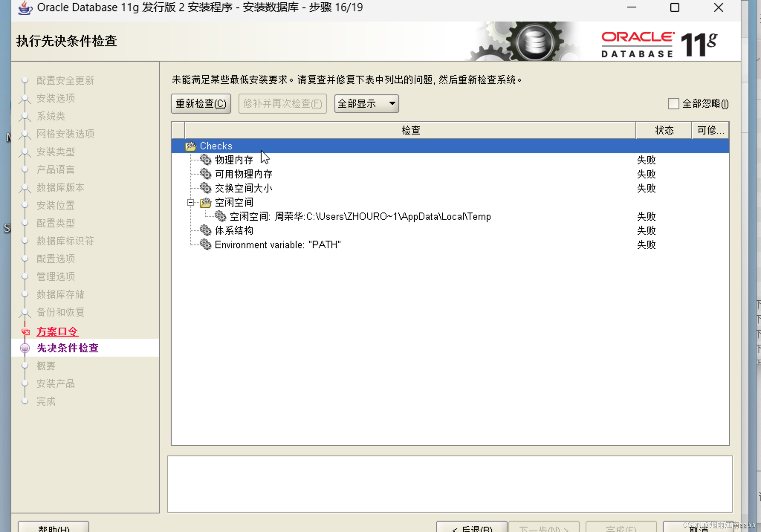Click the gear icon beside 交换空间大小
The height and width of the screenshot is (532, 761).
click(x=205, y=188)
